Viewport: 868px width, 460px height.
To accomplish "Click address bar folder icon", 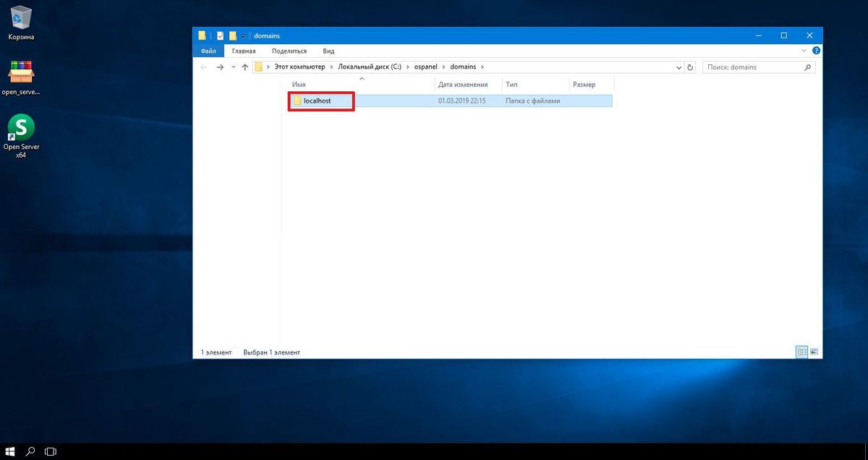I will point(259,67).
